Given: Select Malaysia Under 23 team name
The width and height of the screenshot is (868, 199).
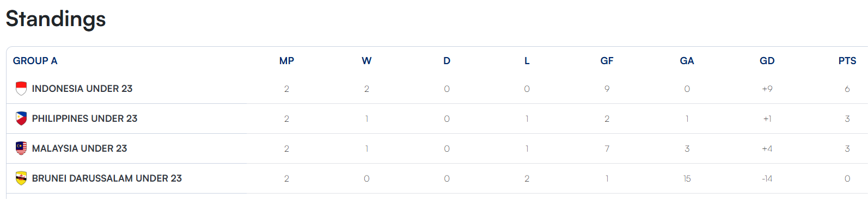Looking at the screenshot, I should point(80,148).
